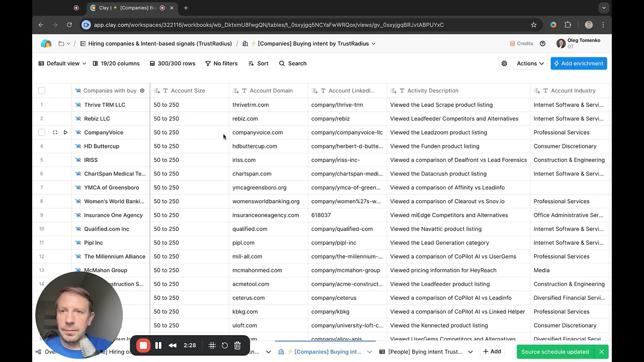
Task: Select the YMCA of Greensboro company cell
Action: pyautogui.click(x=111, y=188)
